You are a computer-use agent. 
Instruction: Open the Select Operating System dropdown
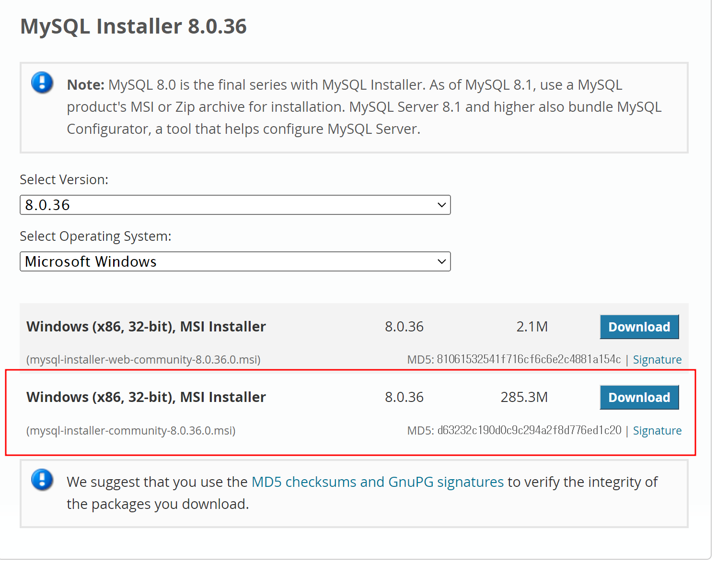235,261
